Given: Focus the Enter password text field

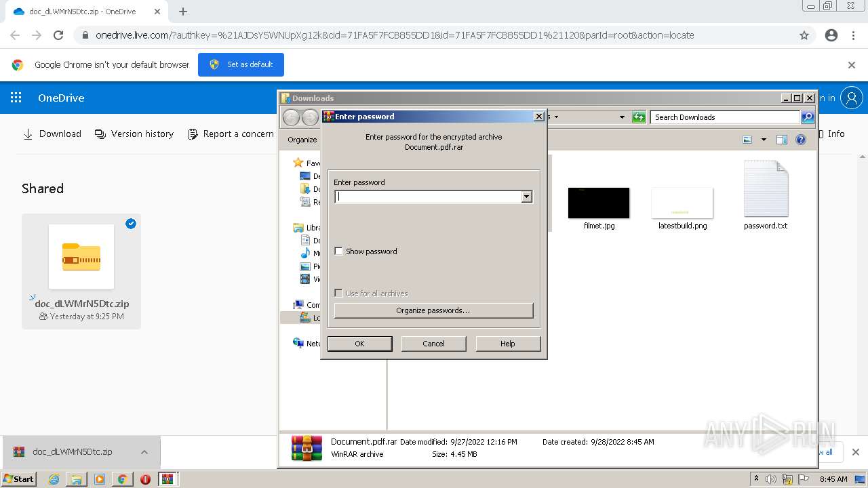Looking at the screenshot, I should (428, 197).
